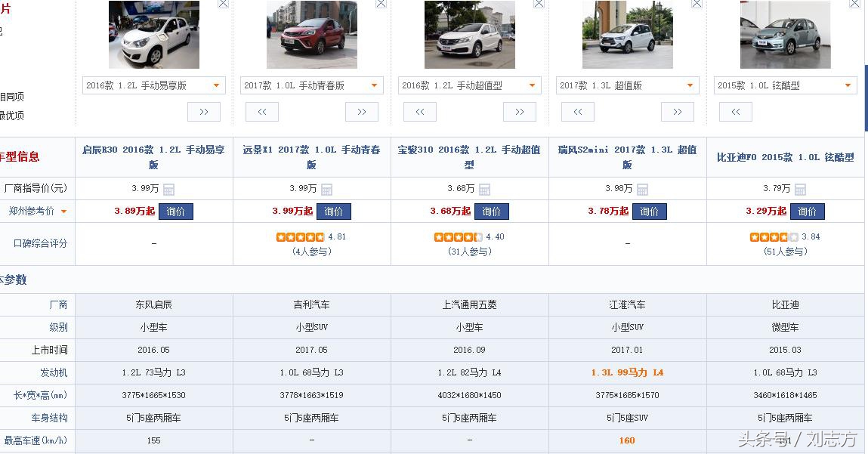Viewport: 868px width, 454px height.
Task: Select the 江淮汽车 manufacturer cell
Action: tap(627, 304)
